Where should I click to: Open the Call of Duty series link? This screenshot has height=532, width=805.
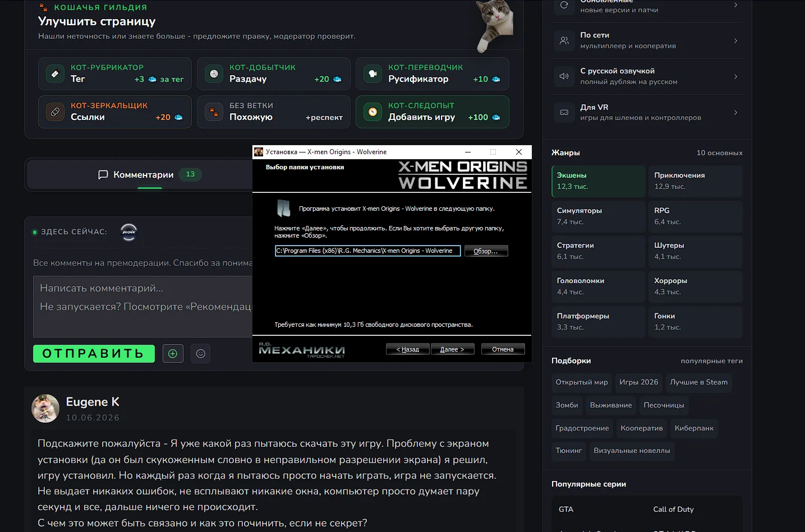click(673, 510)
